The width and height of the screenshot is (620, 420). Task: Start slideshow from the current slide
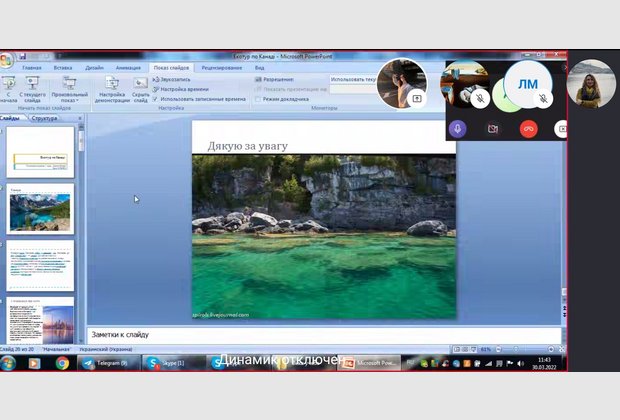(32, 90)
